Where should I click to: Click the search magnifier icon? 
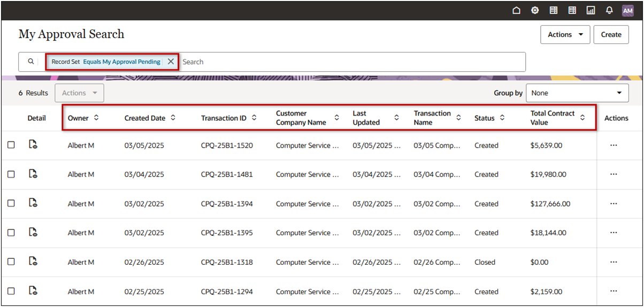point(31,62)
